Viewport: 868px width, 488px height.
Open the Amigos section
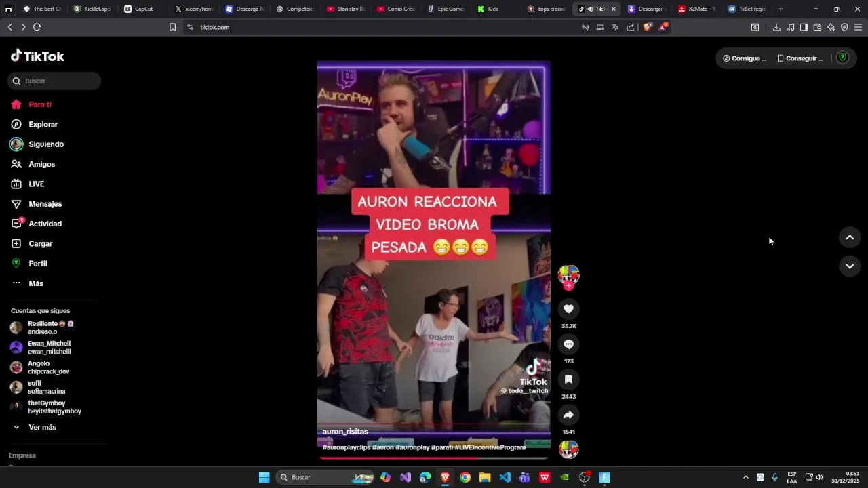click(x=33, y=164)
